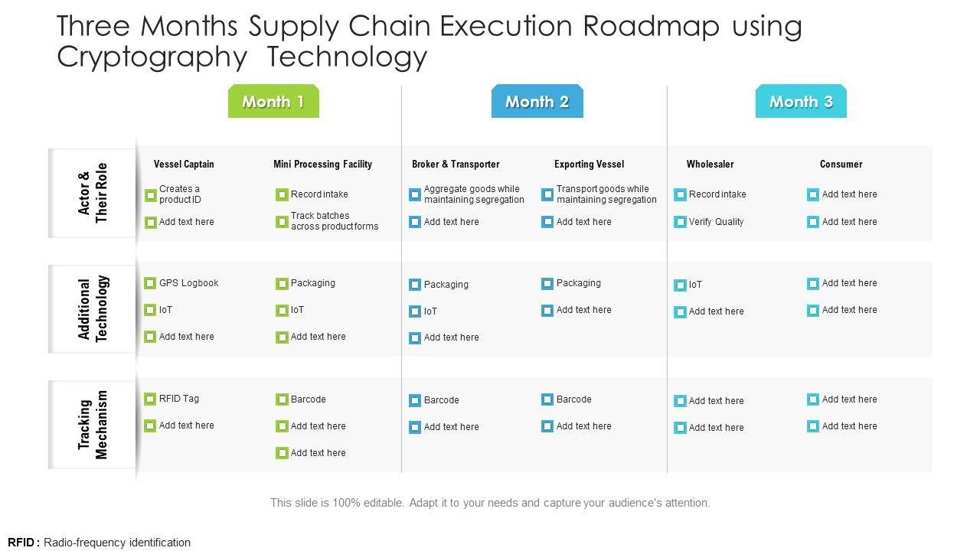
Task: Click the blue bullet beside Aggregate goods
Action: [x=415, y=194]
